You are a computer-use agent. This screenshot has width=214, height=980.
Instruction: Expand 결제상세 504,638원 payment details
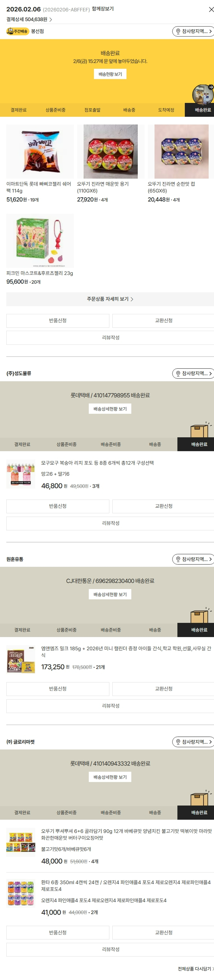pos(29,19)
